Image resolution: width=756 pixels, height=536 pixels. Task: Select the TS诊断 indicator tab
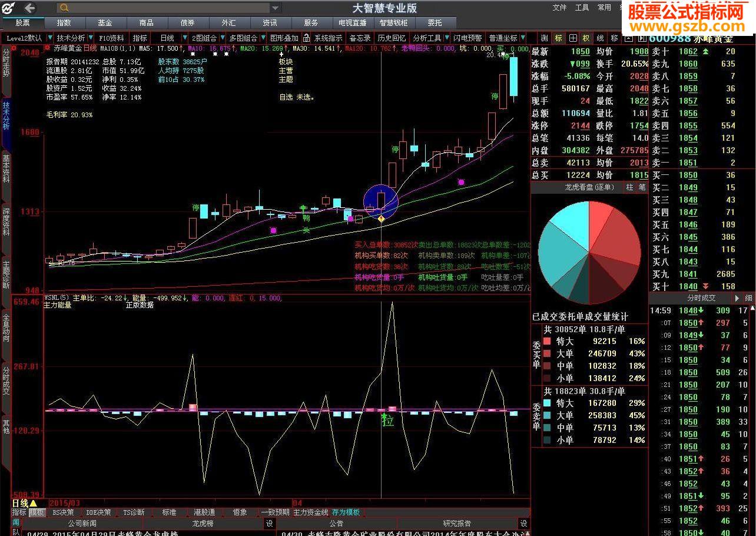pos(134,512)
